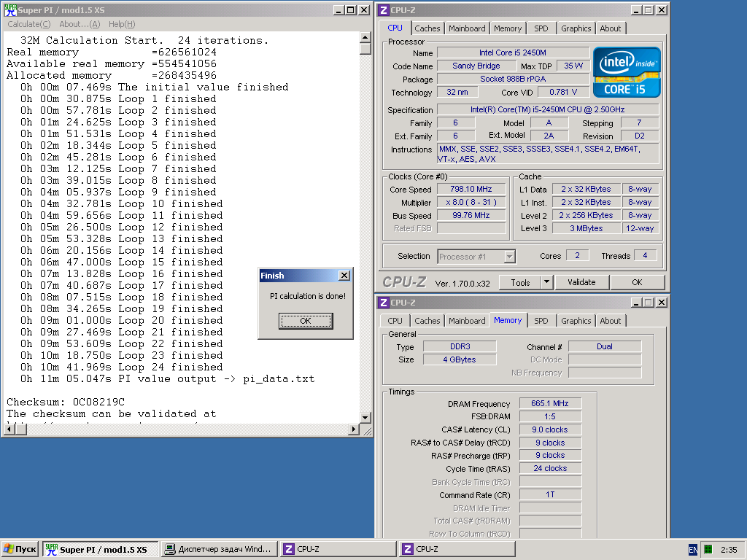747x560 pixels.
Task: Click the Super PI title bar icon
Action: click(10, 10)
